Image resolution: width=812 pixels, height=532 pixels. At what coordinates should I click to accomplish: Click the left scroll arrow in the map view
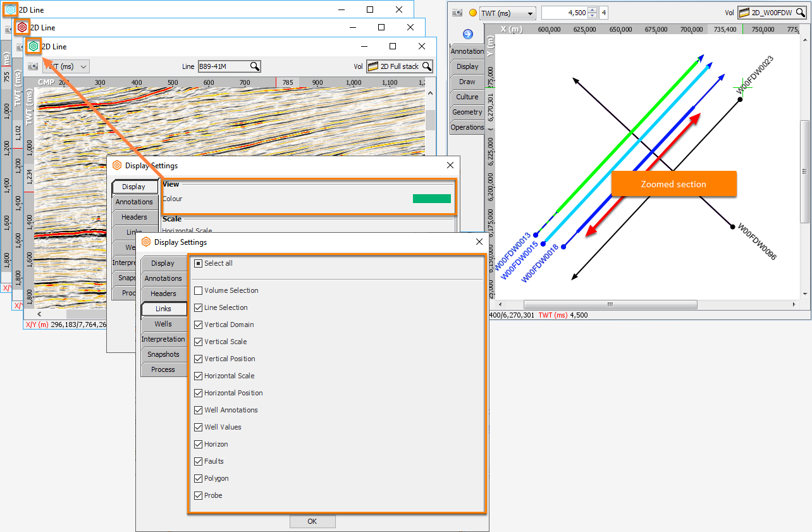[499, 304]
